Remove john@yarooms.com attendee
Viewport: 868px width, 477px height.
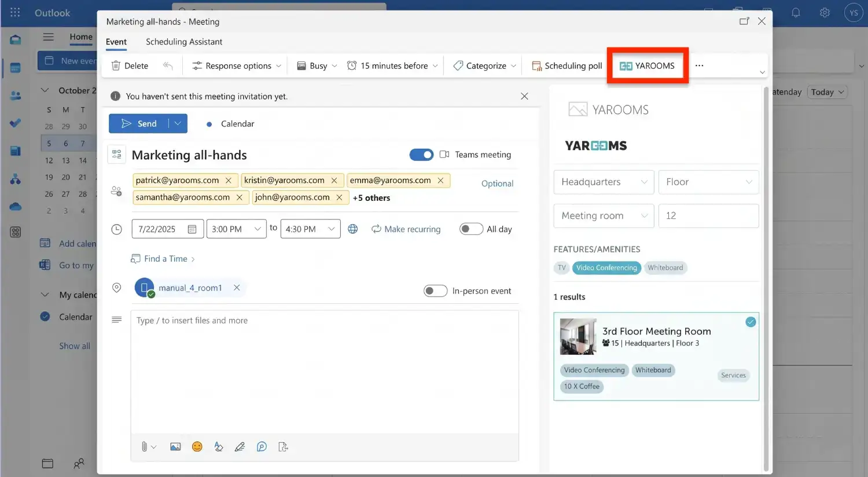339,197
